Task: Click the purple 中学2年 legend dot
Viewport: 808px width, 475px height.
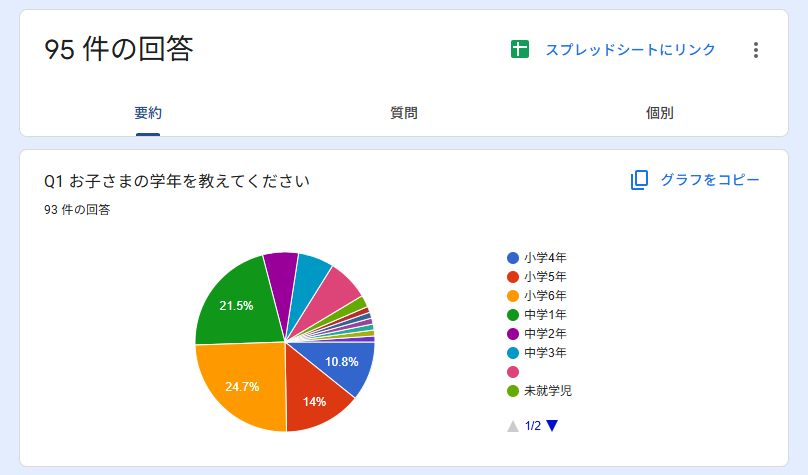Action: (513, 334)
